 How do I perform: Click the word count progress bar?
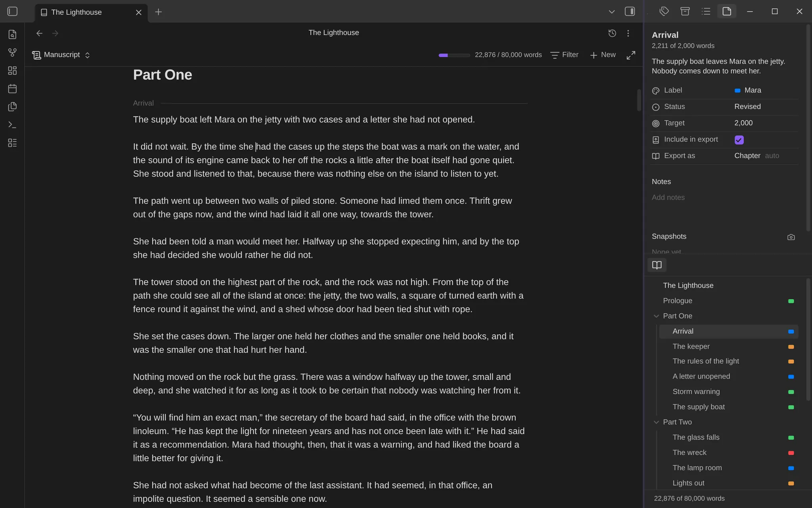(454, 55)
